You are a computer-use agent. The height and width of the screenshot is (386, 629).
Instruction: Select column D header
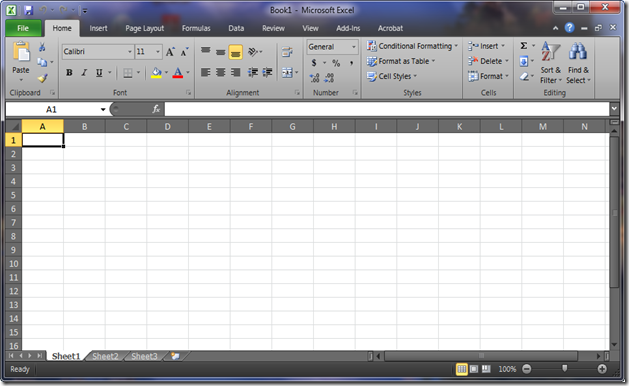pyautogui.click(x=167, y=127)
